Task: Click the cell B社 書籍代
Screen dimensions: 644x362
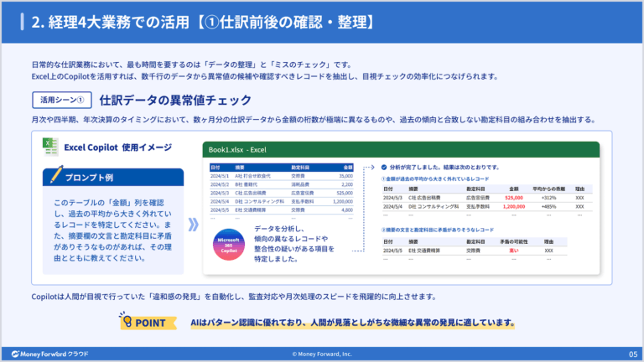Action: pos(246,184)
